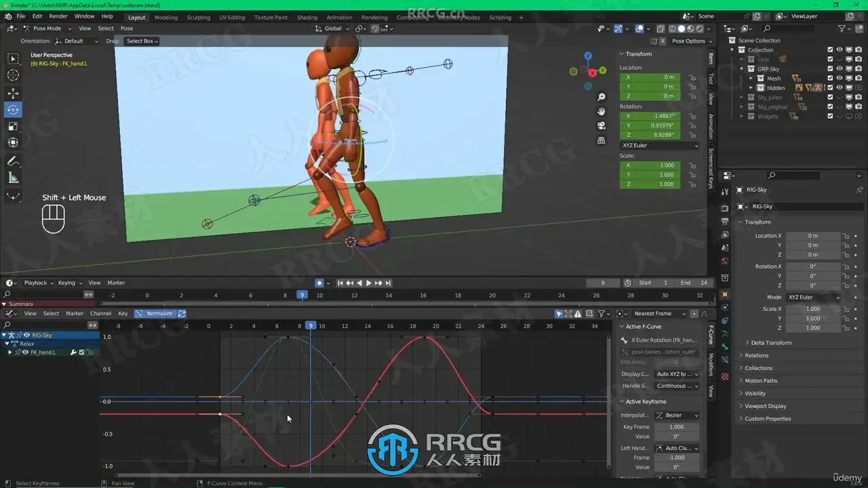Viewport: 868px width, 488px height.
Task: Choose the Measure ruler tool
Action: (x=13, y=178)
